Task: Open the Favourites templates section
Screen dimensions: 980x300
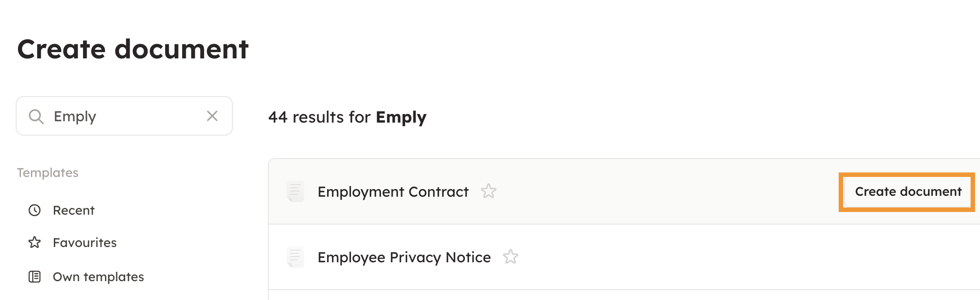Action: tap(84, 243)
